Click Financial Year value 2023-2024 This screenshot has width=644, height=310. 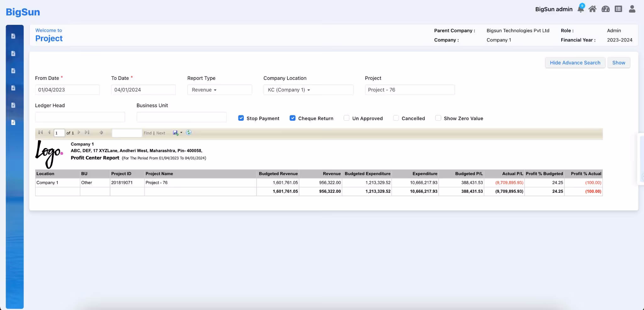(619, 40)
